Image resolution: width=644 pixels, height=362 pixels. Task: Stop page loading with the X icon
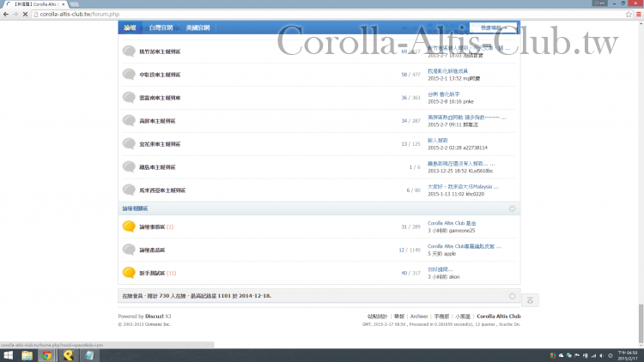click(25, 14)
